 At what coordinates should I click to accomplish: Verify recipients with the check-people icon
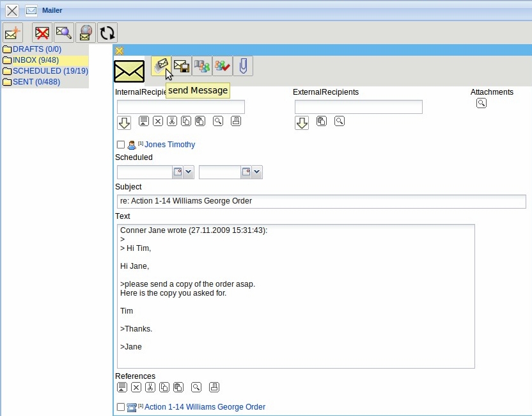point(222,65)
